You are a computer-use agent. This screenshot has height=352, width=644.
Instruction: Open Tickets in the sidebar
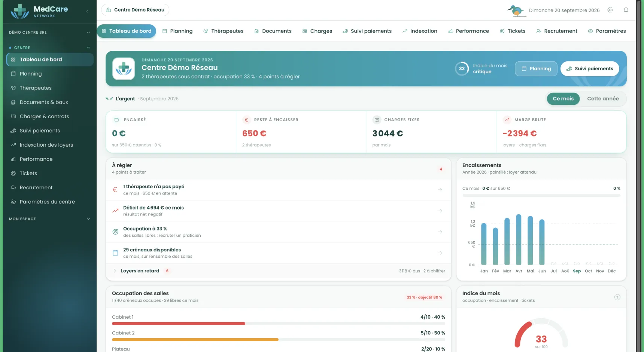50,173
